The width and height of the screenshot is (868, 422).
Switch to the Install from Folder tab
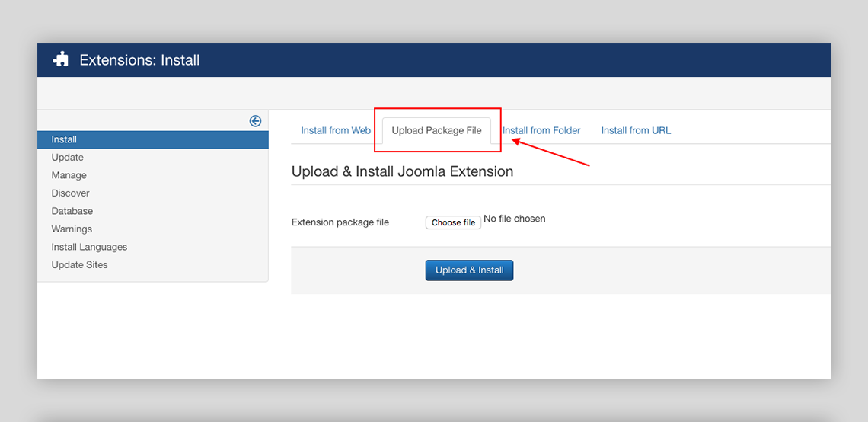[541, 130]
